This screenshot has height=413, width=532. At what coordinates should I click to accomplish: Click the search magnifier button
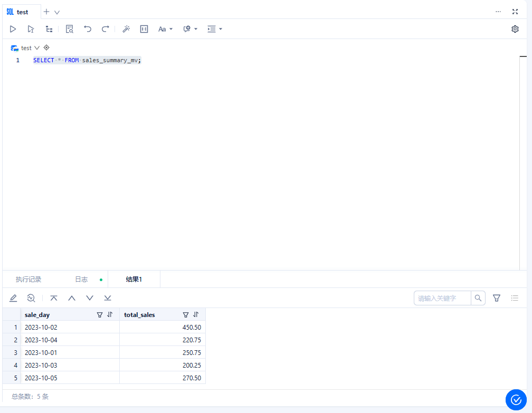click(478, 299)
